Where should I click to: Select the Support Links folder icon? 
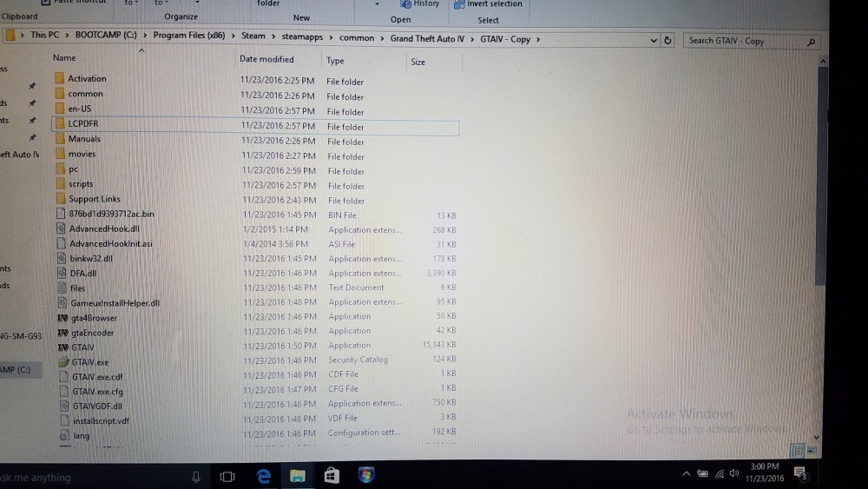coord(61,198)
